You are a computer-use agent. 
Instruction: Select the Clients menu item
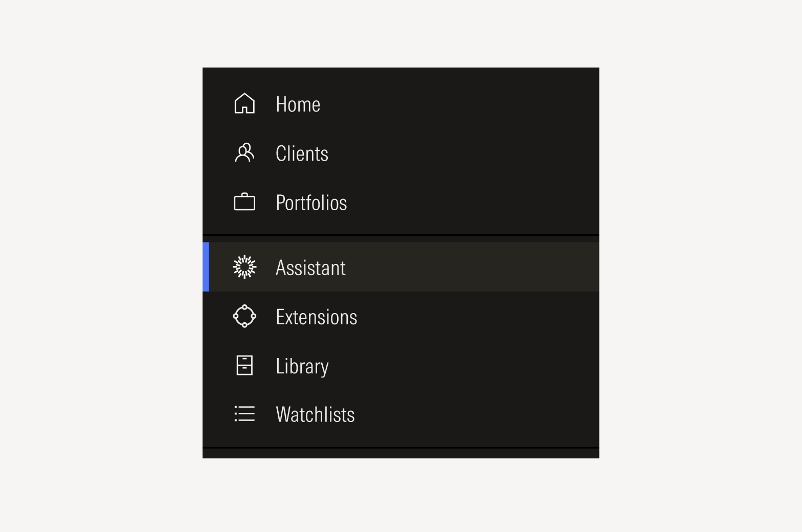pyautogui.click(x=302, y=153)
